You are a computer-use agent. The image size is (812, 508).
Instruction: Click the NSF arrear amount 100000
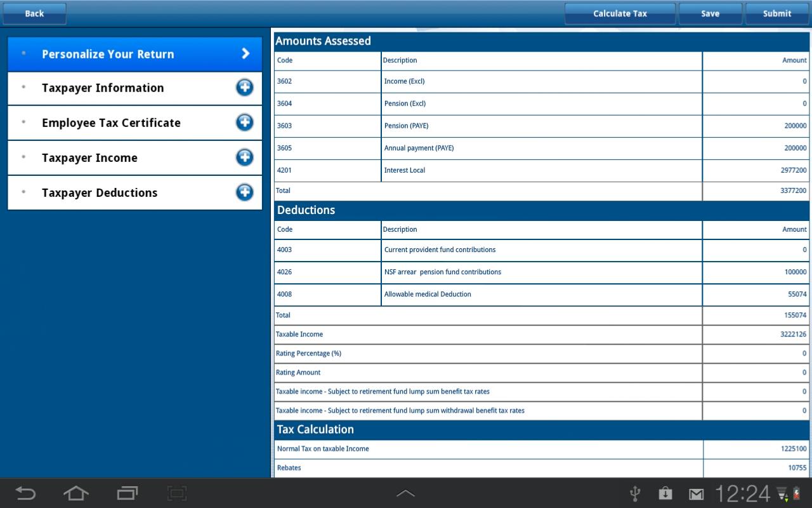(x=796, y=272)
